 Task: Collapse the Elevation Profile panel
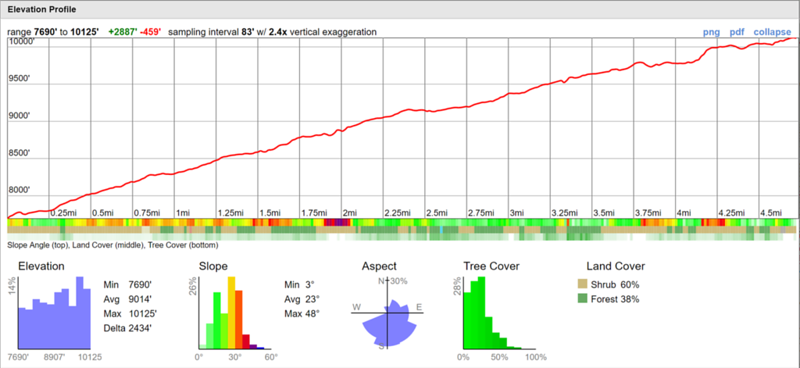point(772,32)
